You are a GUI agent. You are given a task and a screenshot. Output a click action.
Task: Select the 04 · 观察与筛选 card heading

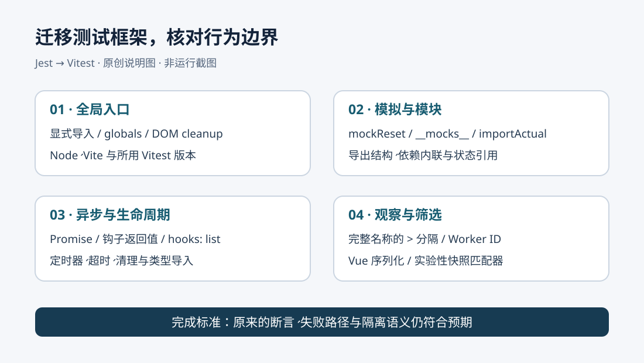395,215
